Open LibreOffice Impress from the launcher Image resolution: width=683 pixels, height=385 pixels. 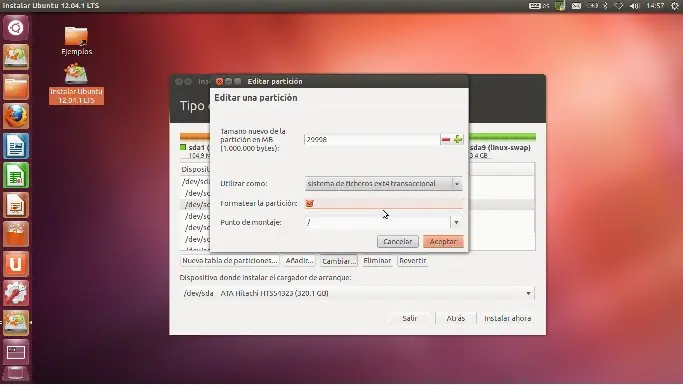pos(16,205)
